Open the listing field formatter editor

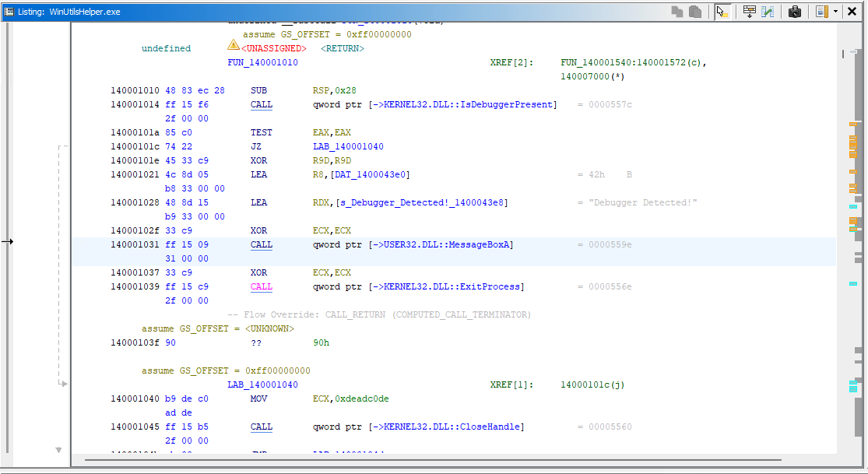coord(749,12)
